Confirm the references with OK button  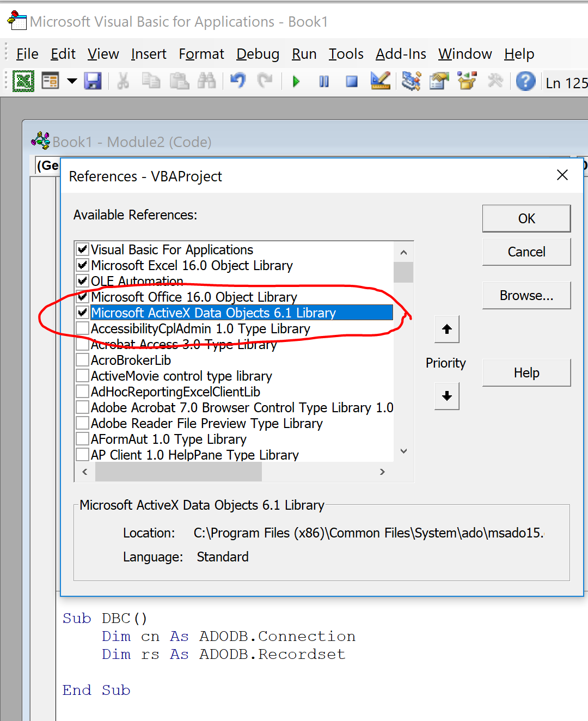pos(526,218)
